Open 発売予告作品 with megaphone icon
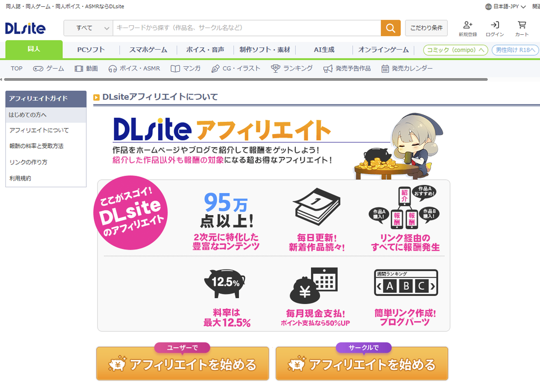Screen dimensions: 540x392 (x=347, y=69)
